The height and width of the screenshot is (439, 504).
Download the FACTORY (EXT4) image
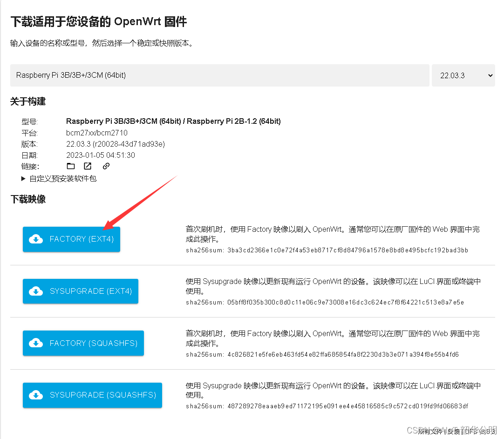click(71, 239)
